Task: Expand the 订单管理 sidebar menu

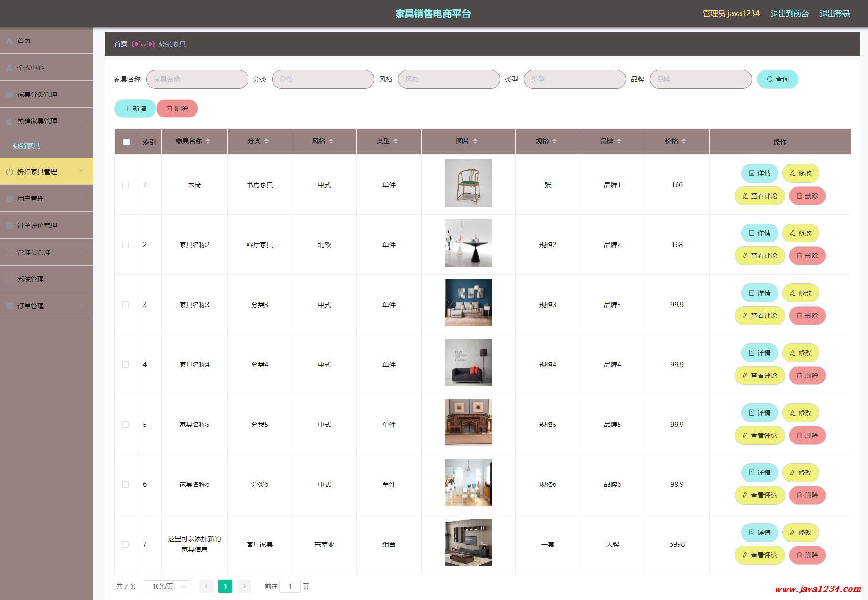Action: (47, 306)
